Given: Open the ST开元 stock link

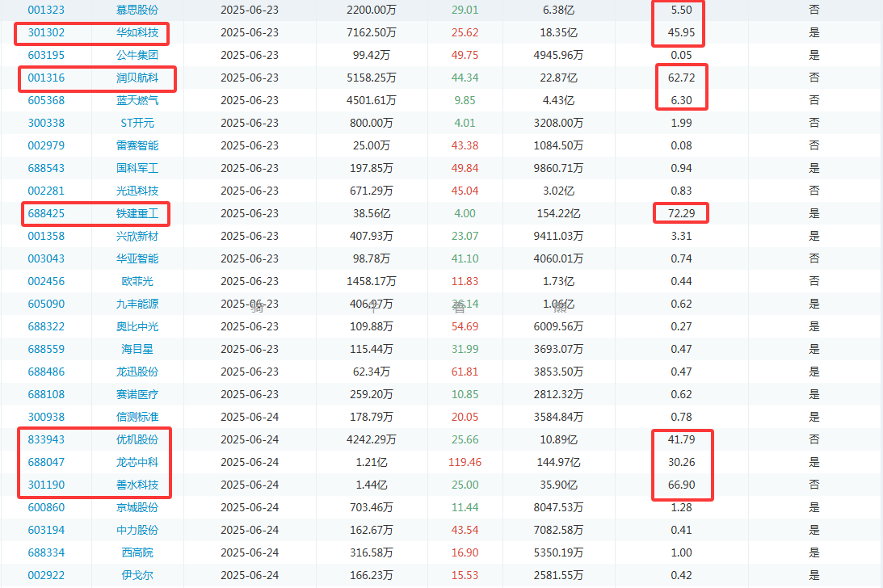Looking at the screenshot, I should 137,123.
